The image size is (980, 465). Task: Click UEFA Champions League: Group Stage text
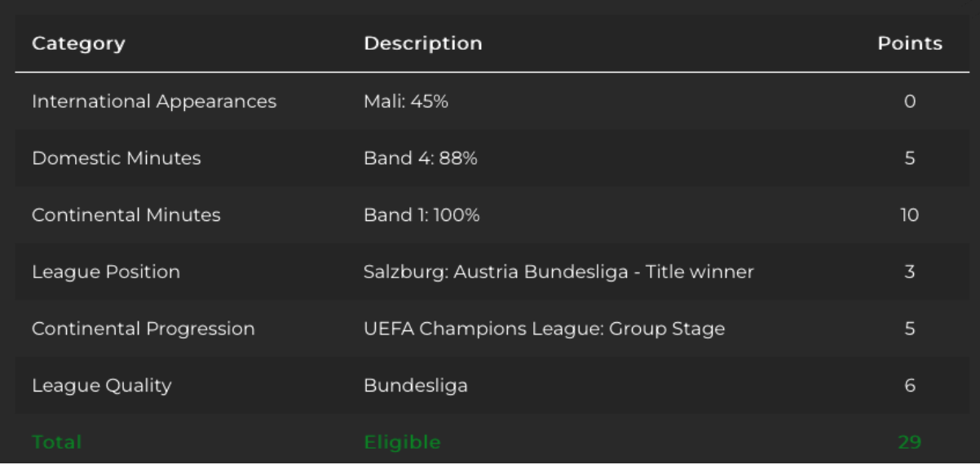(544, 329)
